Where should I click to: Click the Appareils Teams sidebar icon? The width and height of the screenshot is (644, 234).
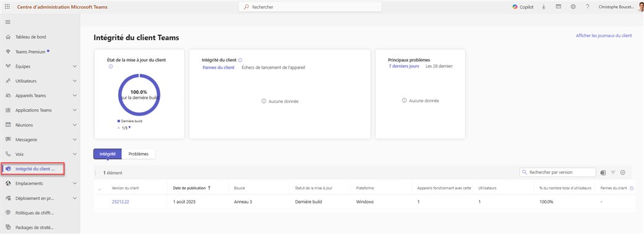click(8, 96)
